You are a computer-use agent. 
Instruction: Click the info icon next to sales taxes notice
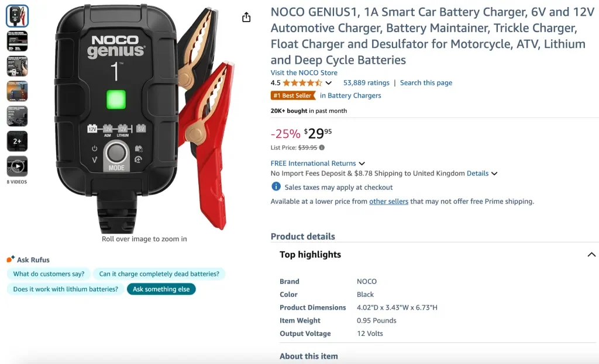coord(275,186)
